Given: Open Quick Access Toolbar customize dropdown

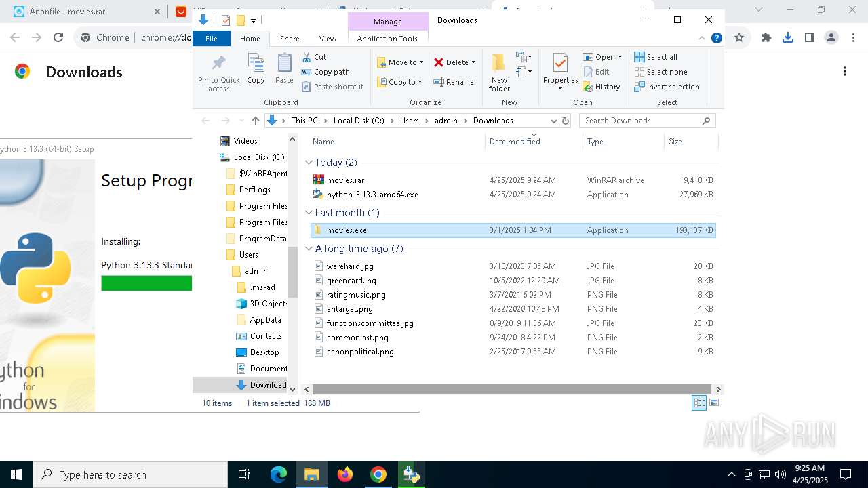Looking at the screenshot, I should [253, 20].
